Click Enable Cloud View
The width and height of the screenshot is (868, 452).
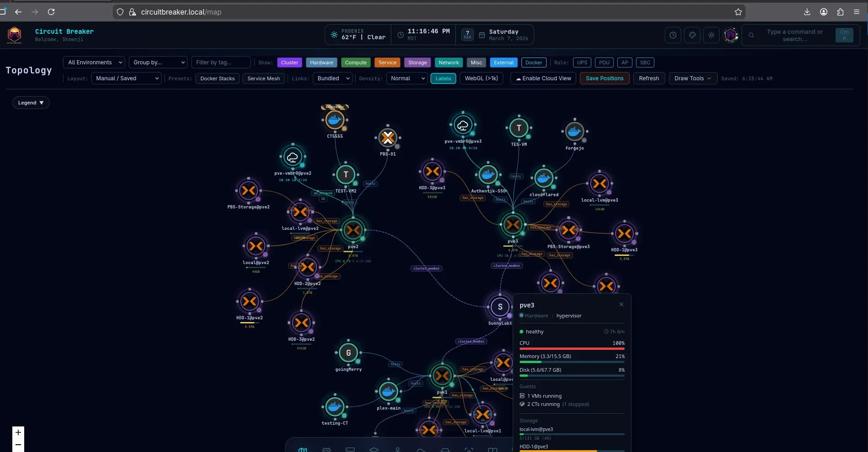point(543,78)
